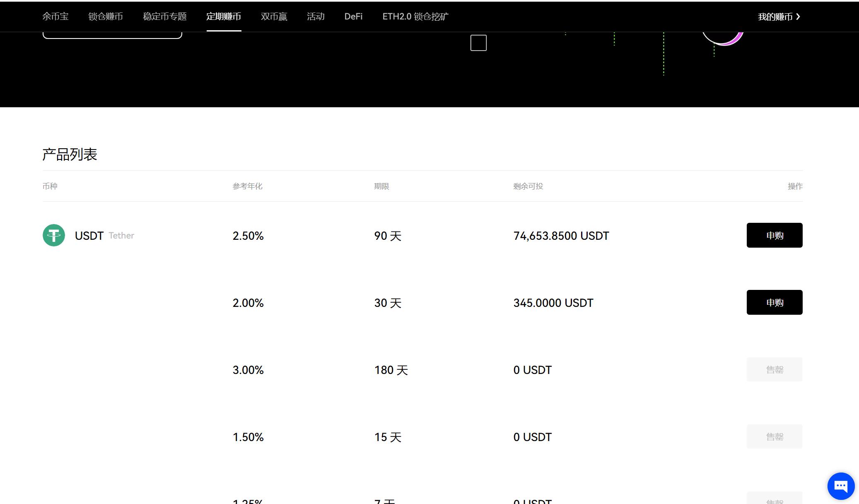This screenshot has height=504, width=859.
Task: Select the 定期赚币 tab
Action: (x=224, y=17)
